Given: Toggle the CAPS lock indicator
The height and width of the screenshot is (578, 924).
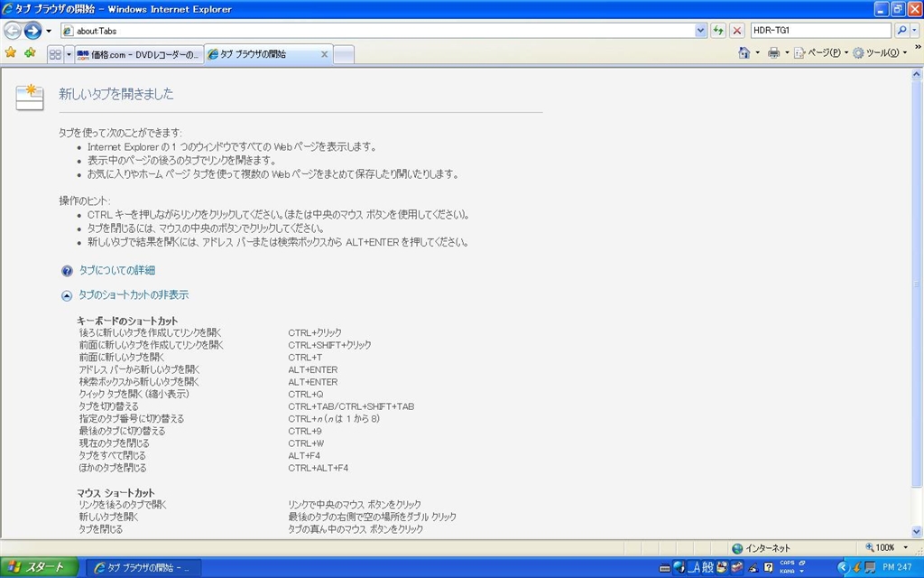Looking at the screenshot, I should 787,563.
